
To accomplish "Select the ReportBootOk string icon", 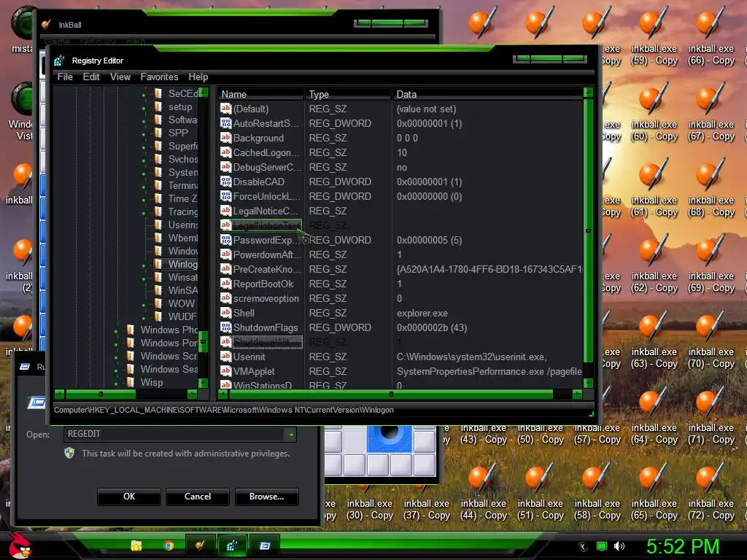I will pyautogui.click(x=226, y=284).
